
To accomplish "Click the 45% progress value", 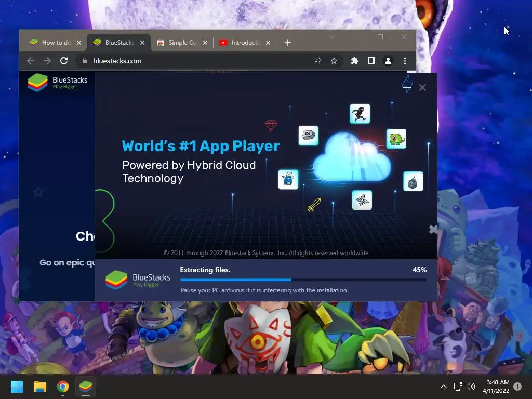I will click(x=420, y=270).
